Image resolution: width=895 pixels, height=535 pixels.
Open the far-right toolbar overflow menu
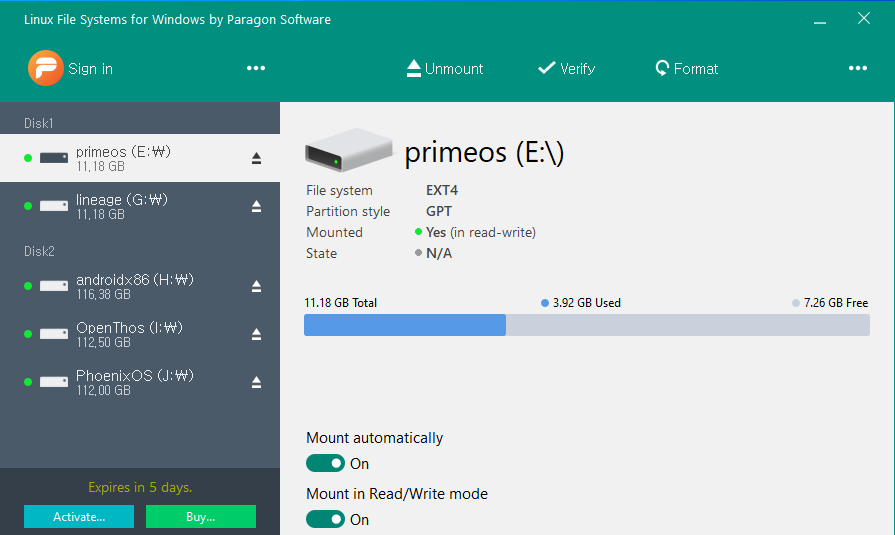pyautogui.click(x=857, y=68)
